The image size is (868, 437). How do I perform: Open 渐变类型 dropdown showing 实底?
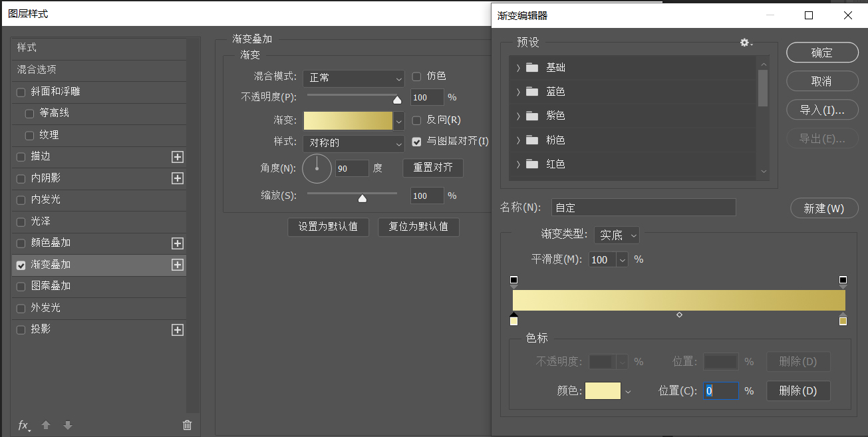point(617,235)
